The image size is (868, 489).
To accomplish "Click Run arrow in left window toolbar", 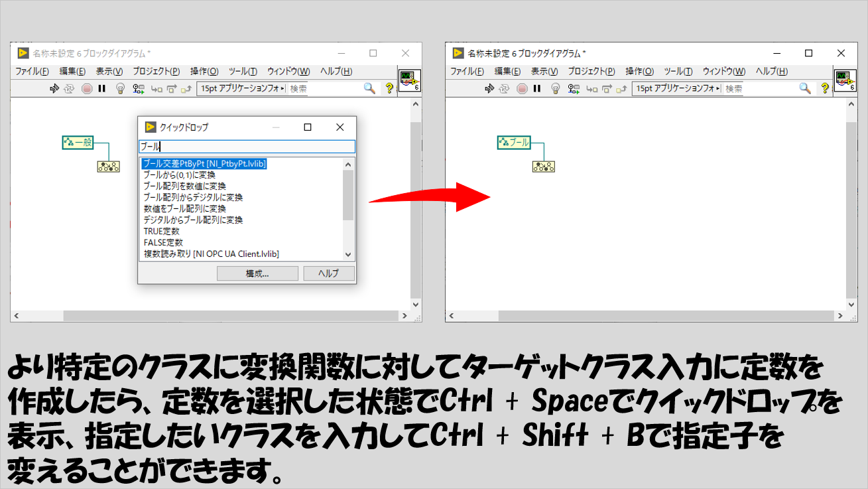I will (x=54, y=88).
